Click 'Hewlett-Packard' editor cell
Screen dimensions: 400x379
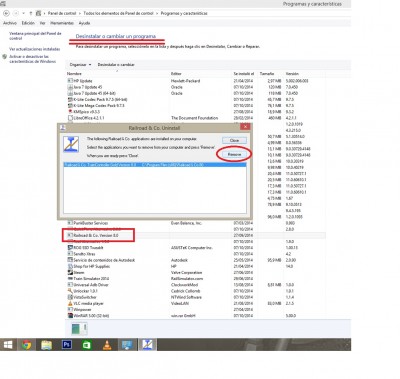[185, 81]
